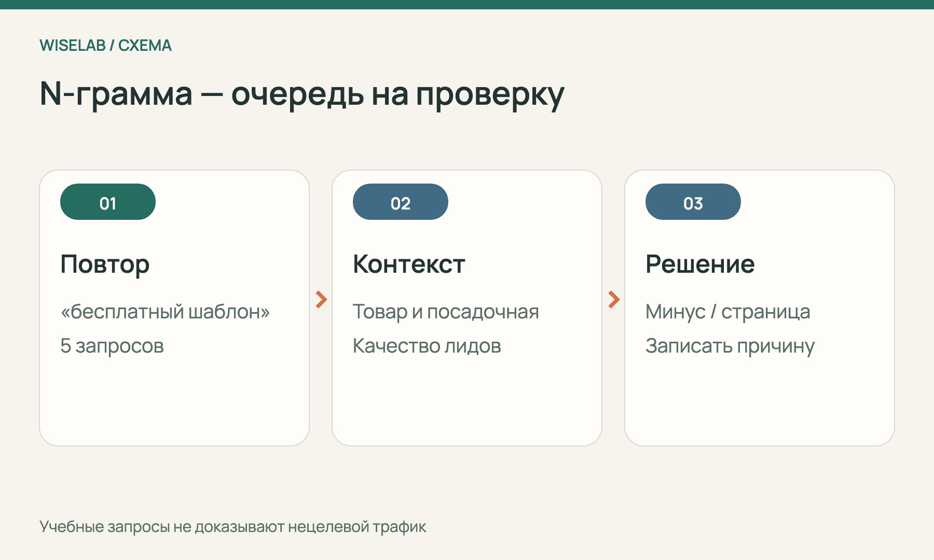Click the 5 запросов line
This screenshot has height=560, width=934.
[112, 346]
